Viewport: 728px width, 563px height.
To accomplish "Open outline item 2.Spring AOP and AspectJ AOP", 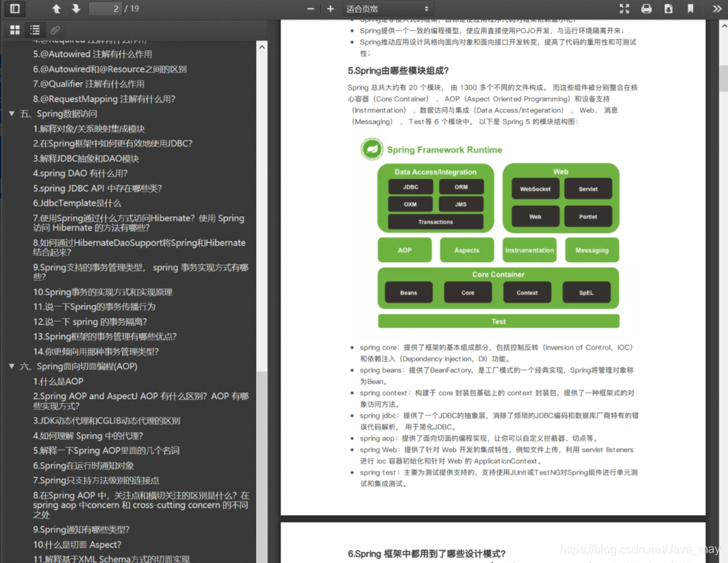I will tap(141, 401).
